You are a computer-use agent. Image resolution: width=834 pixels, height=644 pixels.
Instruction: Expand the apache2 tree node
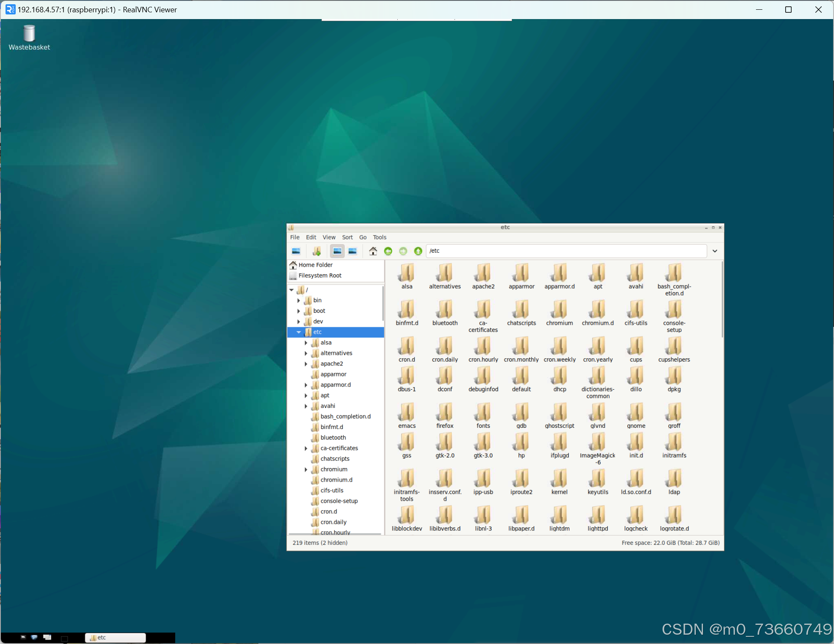306,364
